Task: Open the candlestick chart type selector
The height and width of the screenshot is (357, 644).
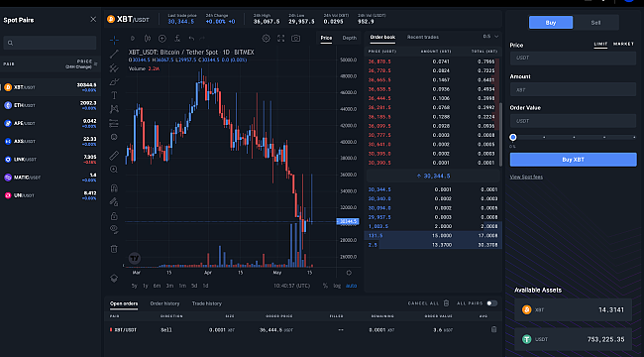Action: [147, 39]
